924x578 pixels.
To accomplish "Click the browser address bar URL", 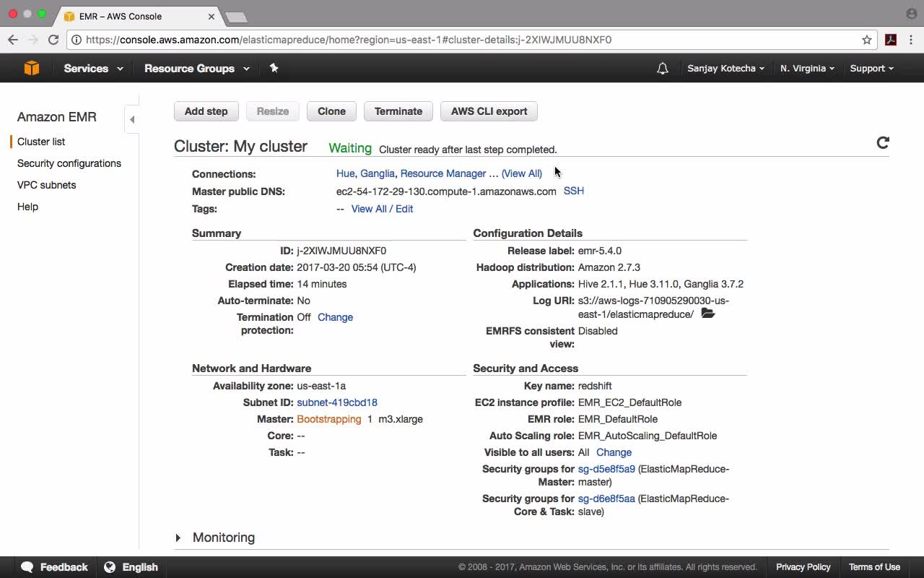I will [x=349, y=40].
